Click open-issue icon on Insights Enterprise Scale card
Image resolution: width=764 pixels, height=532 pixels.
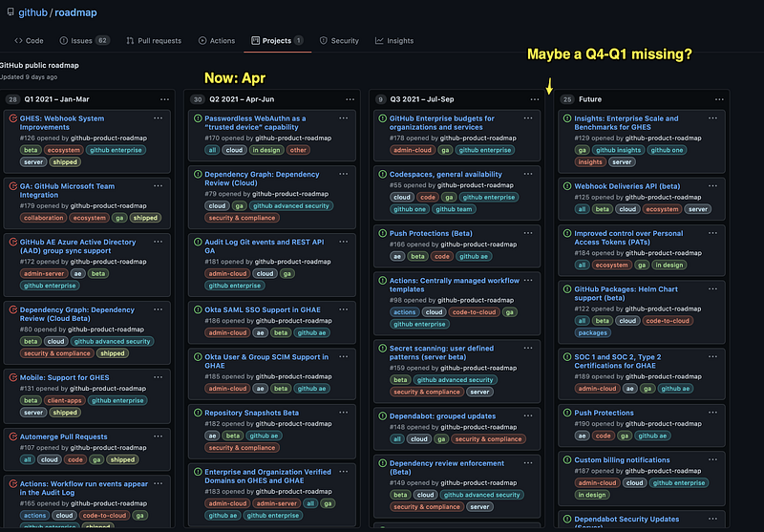tap(567, 118)
